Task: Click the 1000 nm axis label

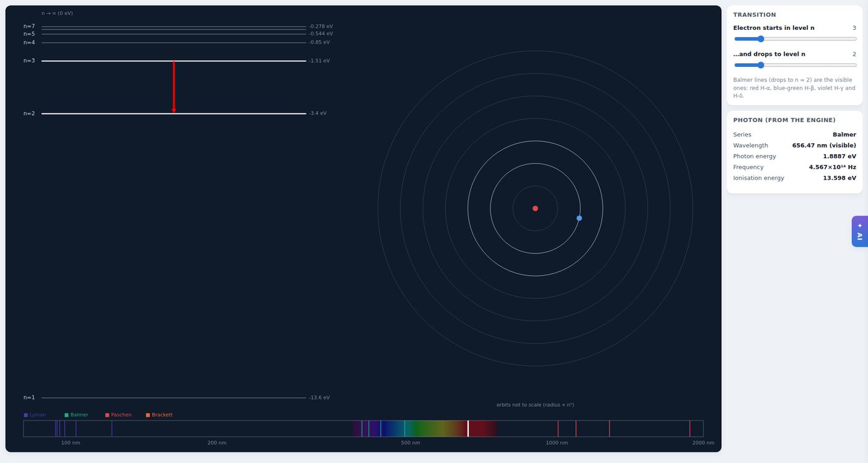Action: pos(557,443)
